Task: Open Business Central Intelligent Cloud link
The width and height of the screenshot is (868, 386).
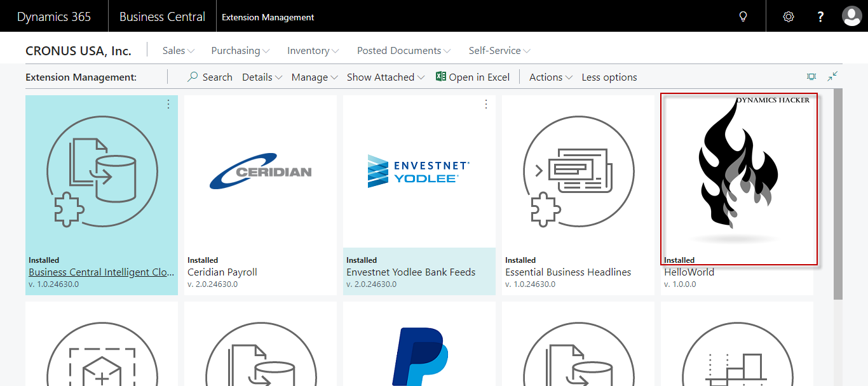Action: 101,272
